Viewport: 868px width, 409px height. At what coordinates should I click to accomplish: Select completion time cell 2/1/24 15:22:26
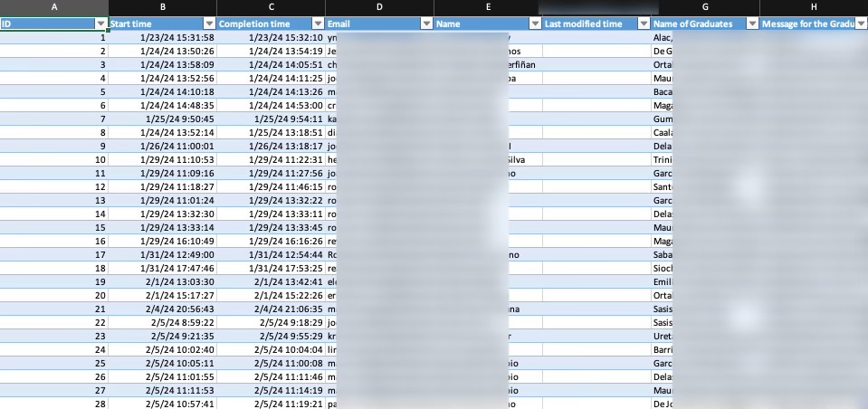(271, 295)
